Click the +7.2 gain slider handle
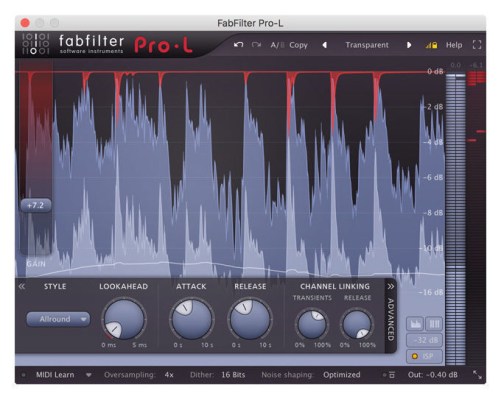This screenshot has height=399, width=501. (x=36, y=205)
